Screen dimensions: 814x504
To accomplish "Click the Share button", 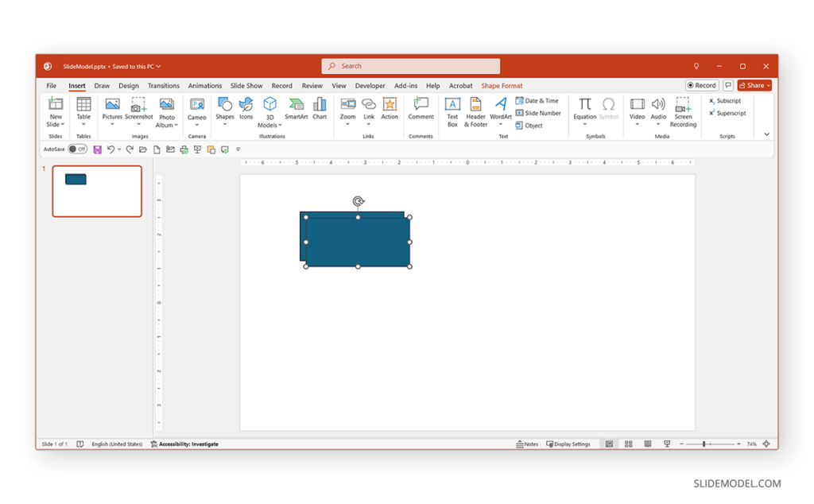I will (x=754, y=86).
